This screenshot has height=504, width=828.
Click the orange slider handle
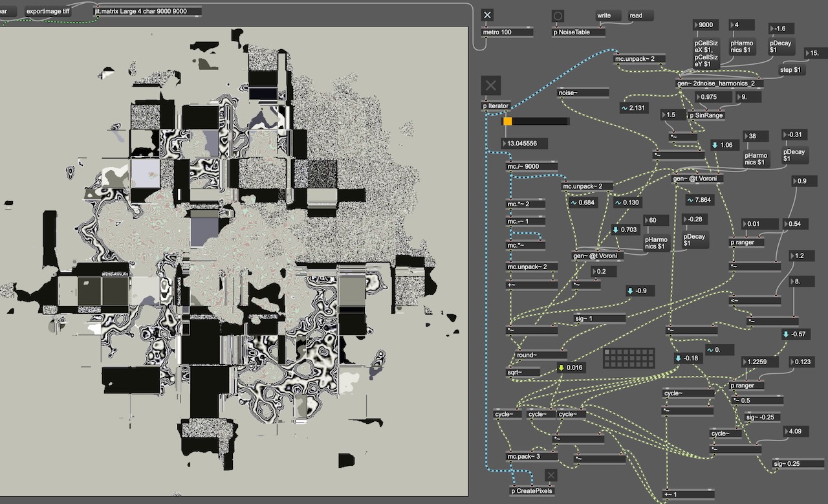pyautogui.click(x=508, y=121)
